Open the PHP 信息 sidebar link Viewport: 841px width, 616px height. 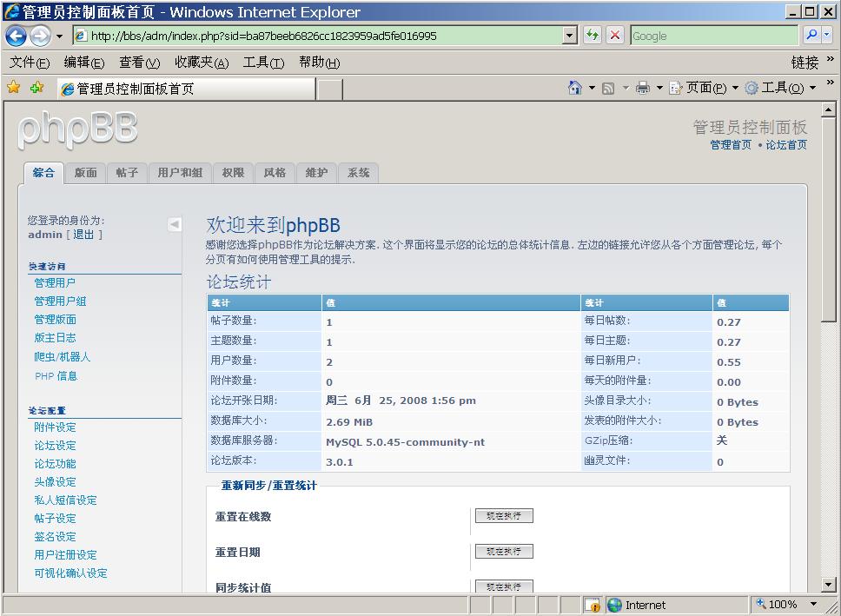click(x=56, y=375)
